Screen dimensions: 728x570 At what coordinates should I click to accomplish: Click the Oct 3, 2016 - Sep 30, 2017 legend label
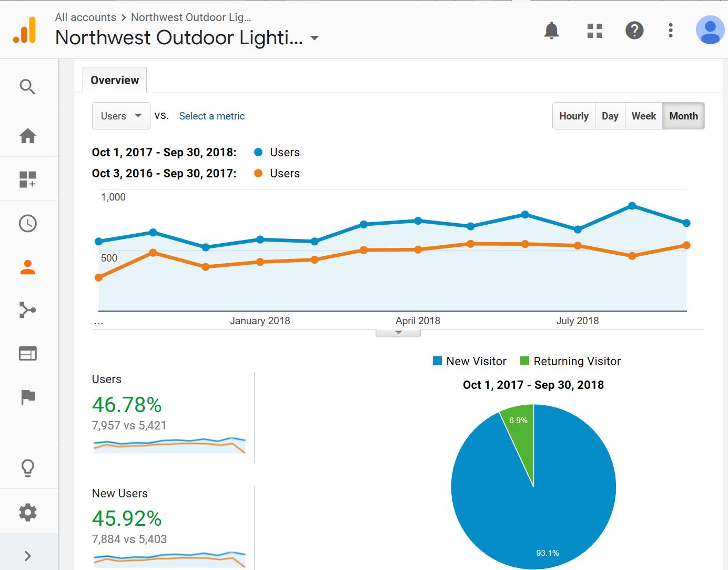coord(164,173)
